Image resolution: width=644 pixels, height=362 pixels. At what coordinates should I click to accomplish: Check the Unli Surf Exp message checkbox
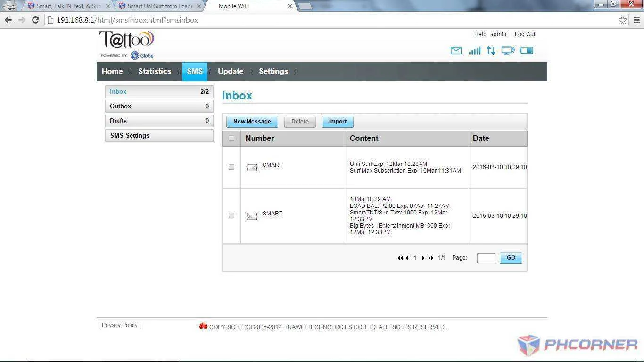pos(231,167)
